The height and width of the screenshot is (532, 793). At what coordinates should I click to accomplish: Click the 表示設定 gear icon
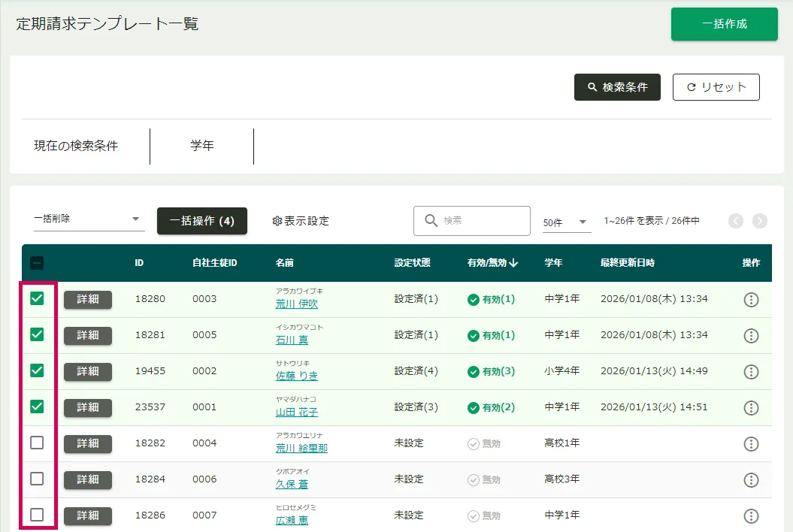point(277,221)
